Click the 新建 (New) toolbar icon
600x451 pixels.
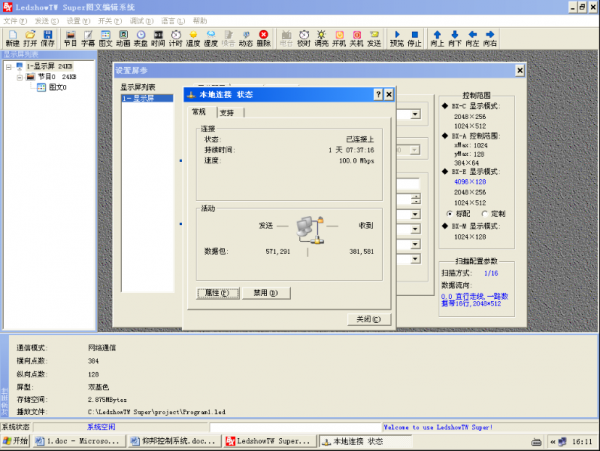[12, 39]
